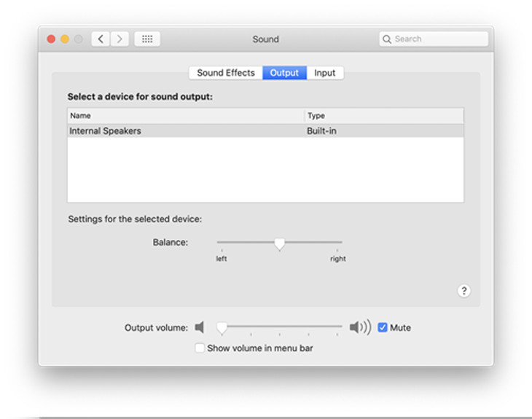Open the help question mark button
Viewport: 532px width, 419px height.
click(x=463, y=291)
